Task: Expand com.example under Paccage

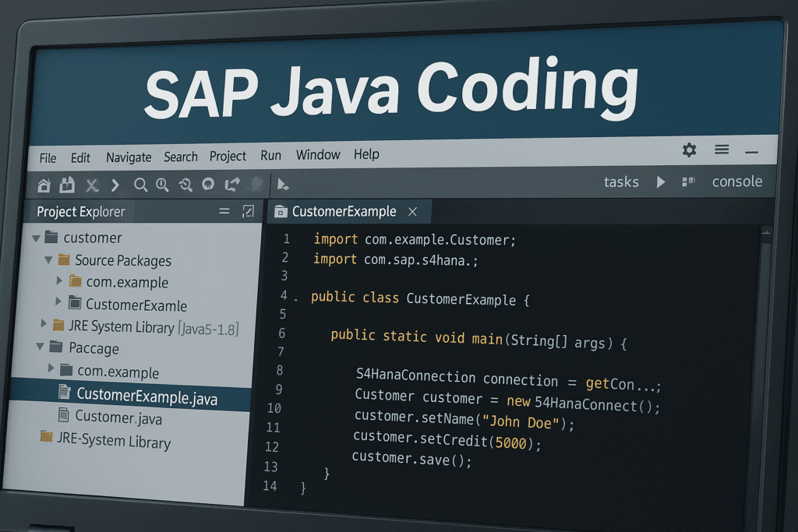Action: point(51,368)
